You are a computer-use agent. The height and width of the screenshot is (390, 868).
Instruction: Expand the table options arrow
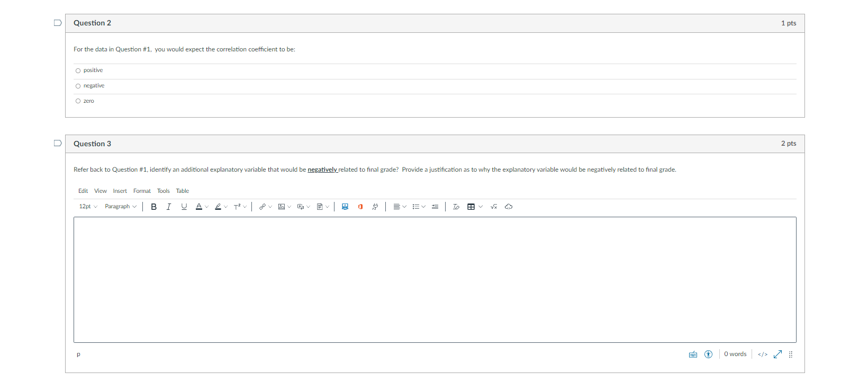click(x=481, y=207)
